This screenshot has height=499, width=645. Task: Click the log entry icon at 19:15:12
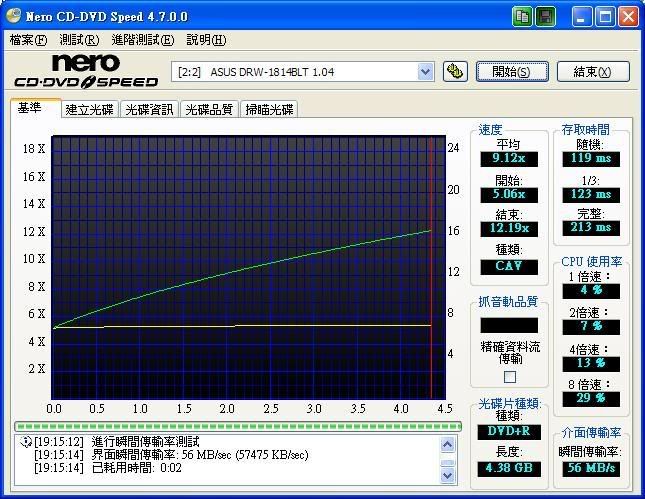click(26, 442)
